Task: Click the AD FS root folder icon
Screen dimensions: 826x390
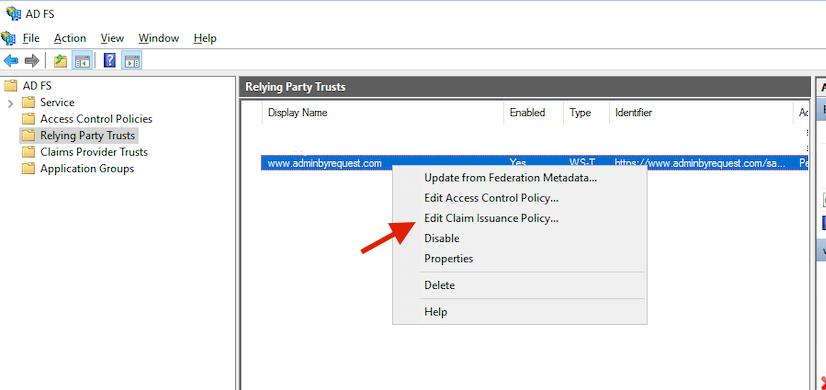Action: (x=11, y=85)
